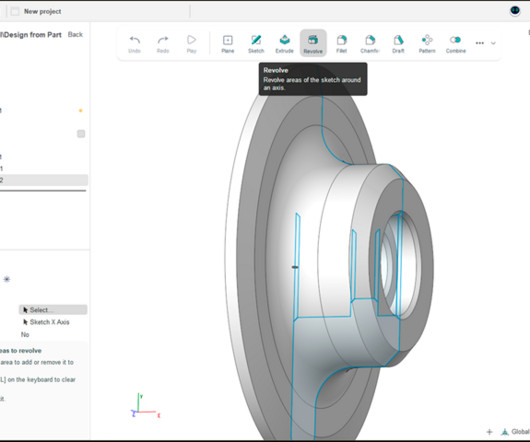This screenshot has height=442, width=530.
Task: Open the more tools ellipsis menu
Action: click(479, 43)
